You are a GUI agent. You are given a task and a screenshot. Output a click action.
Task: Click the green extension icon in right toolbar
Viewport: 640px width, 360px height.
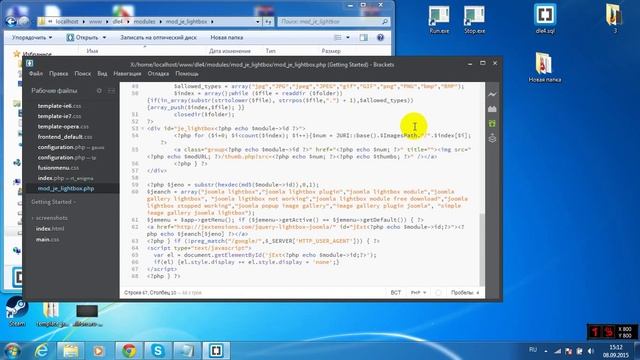pyautogui.click(x=492, y=124)
